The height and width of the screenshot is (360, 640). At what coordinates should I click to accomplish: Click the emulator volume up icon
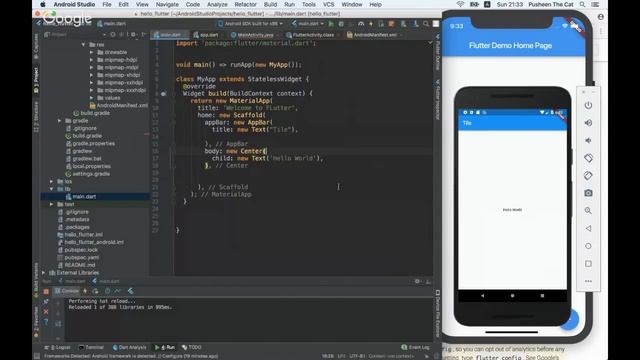[x=588, y=123]
